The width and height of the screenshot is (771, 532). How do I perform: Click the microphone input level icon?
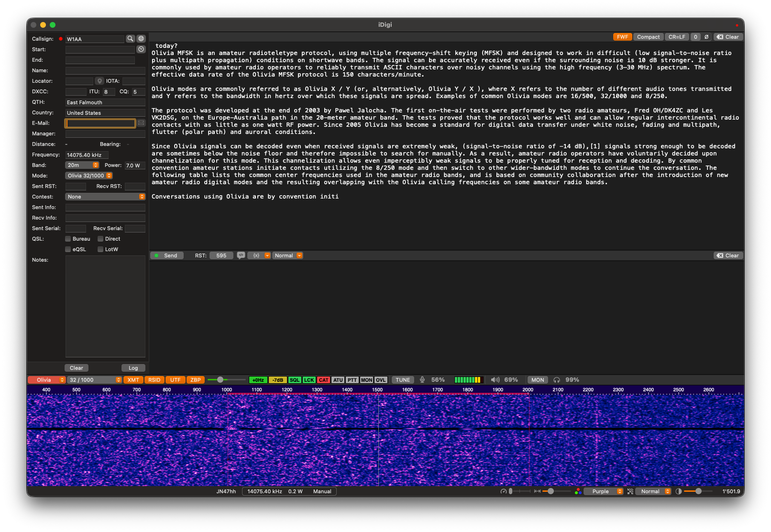pos(422,380)
